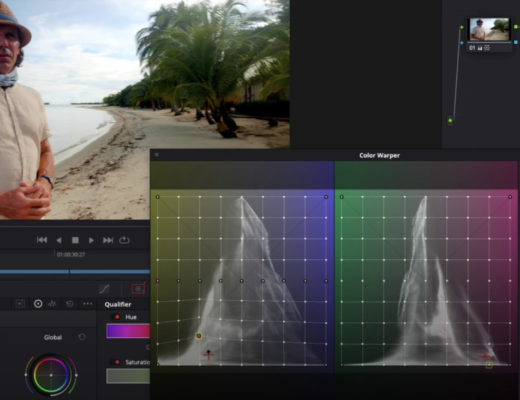
Task: Click the 01 label under the node
Action: pyautogui.click(x=472, y=48)
